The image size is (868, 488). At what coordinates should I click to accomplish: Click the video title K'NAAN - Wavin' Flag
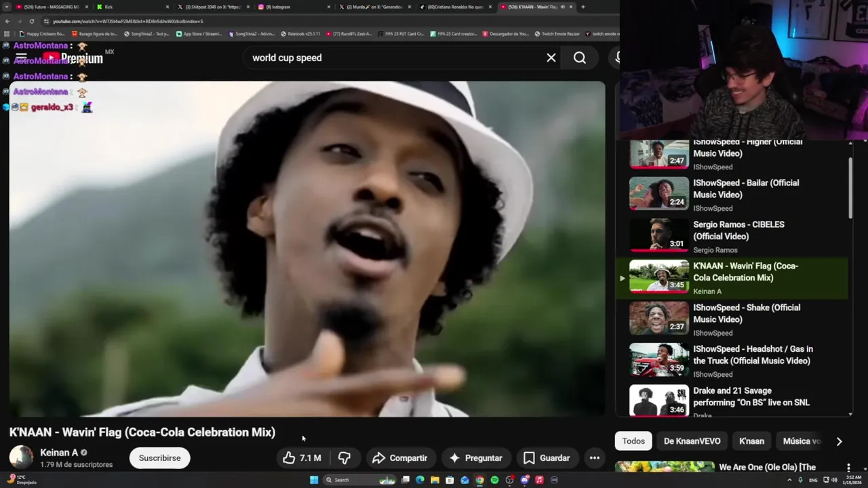coord(142,432)
